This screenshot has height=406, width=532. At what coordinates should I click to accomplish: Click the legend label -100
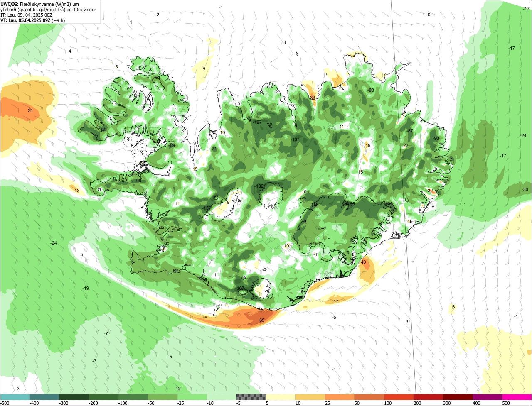click(x=123, y=403)
